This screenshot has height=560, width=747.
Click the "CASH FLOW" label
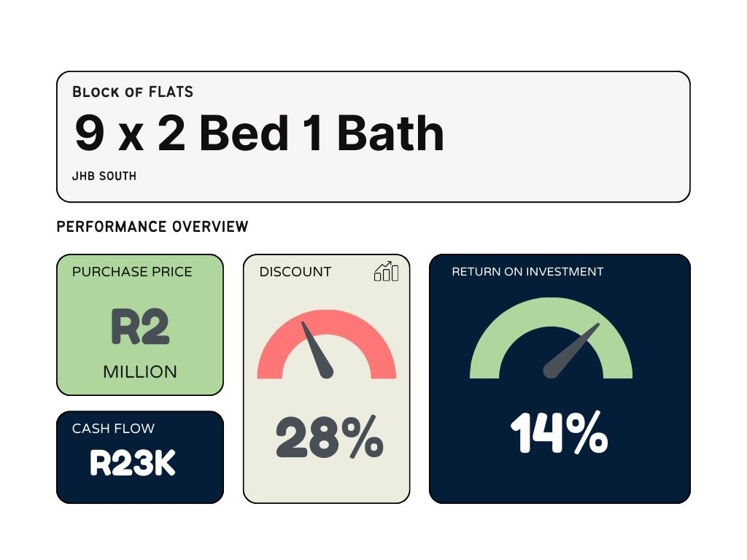[x=113, y=429]
